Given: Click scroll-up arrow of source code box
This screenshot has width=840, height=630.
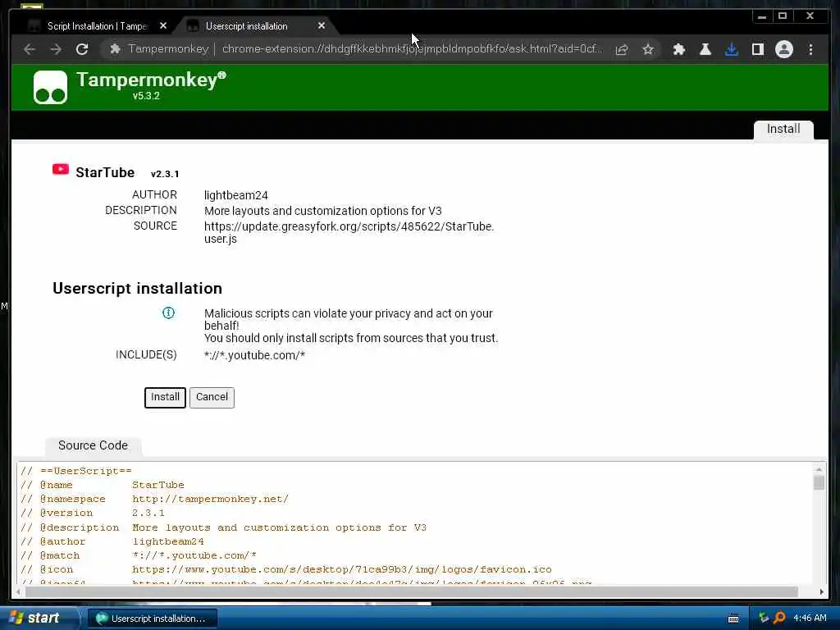Looking at the screenshot, I should click(819, 468).
